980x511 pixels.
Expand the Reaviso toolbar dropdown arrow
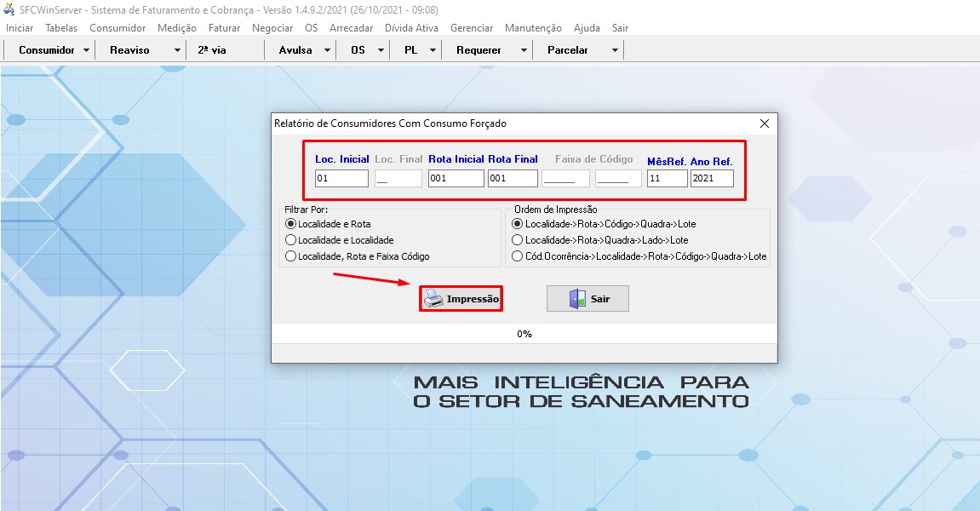tap(177, 50)
